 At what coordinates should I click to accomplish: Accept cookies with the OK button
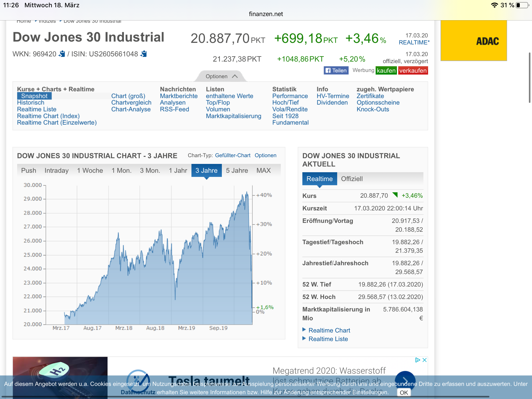[x=404, y=393]
